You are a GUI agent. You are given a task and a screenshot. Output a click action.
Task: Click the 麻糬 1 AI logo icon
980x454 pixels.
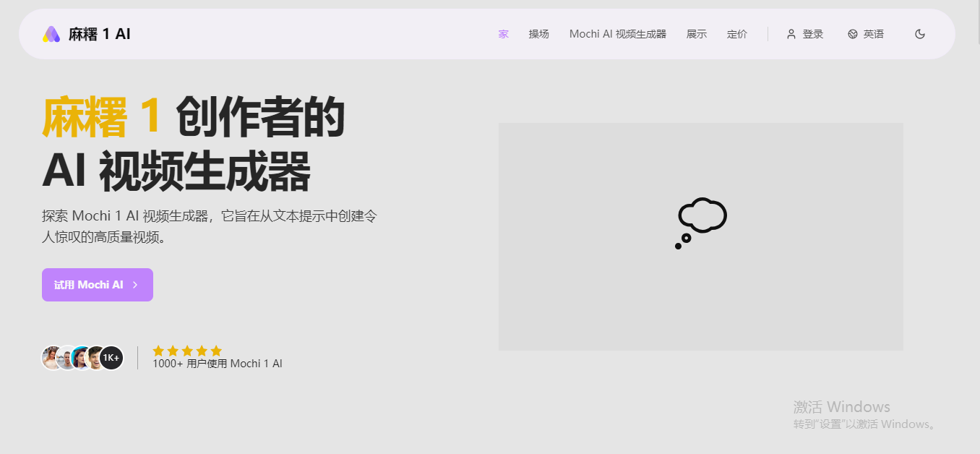51,34
